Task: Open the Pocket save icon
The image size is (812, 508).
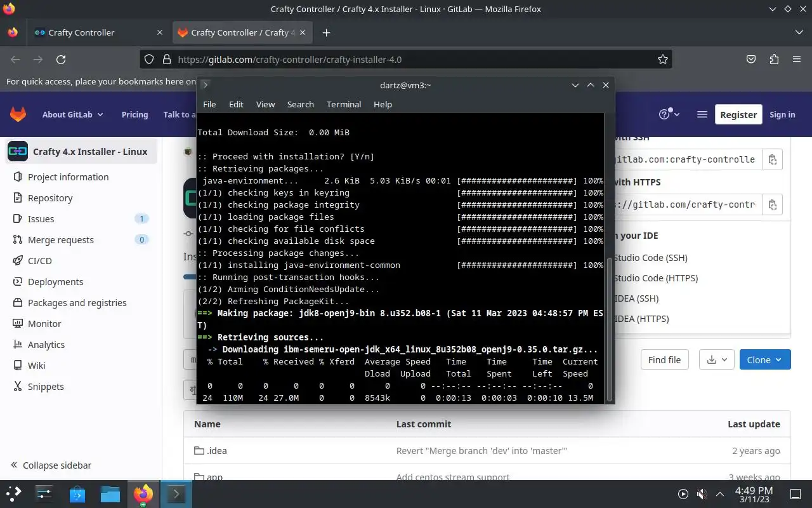Action: click(x=751, y=59)
